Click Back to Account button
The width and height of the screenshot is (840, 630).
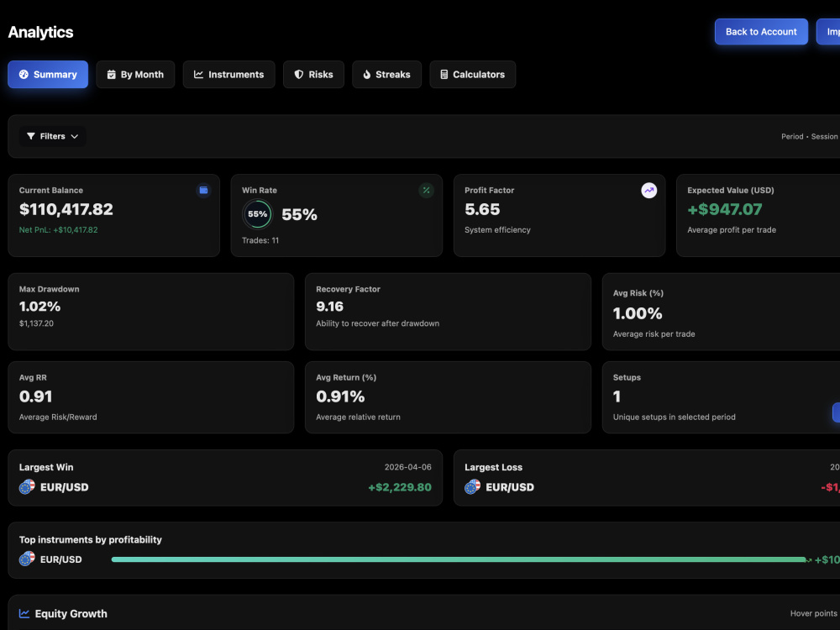click(x=761, y=32)
